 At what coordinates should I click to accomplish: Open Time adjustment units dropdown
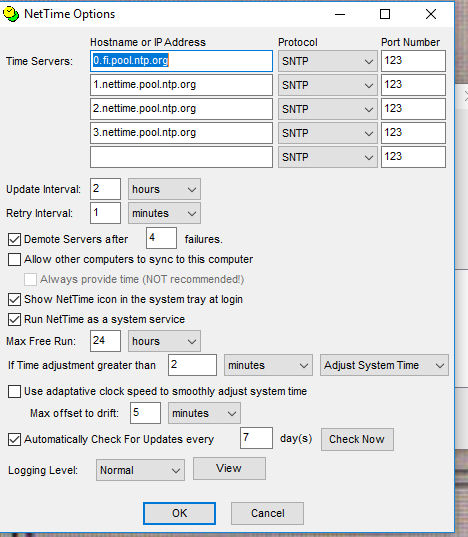pos(268,365)
